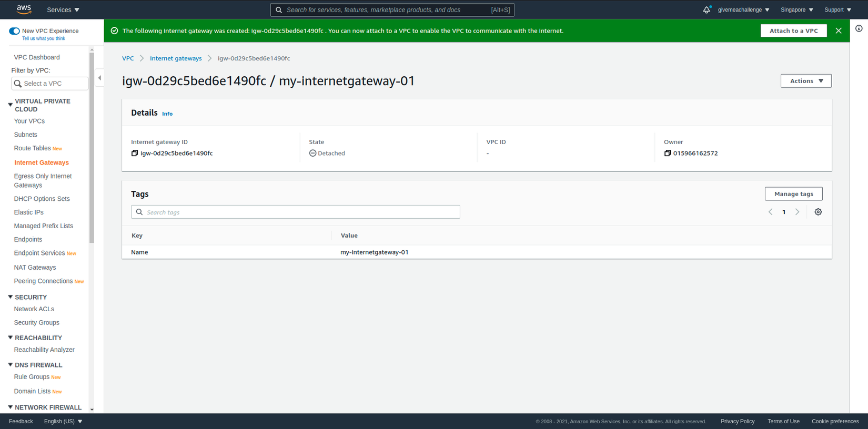
Task: Toggle the New VPC Experience switch
Action: click(x=14, y=31)
